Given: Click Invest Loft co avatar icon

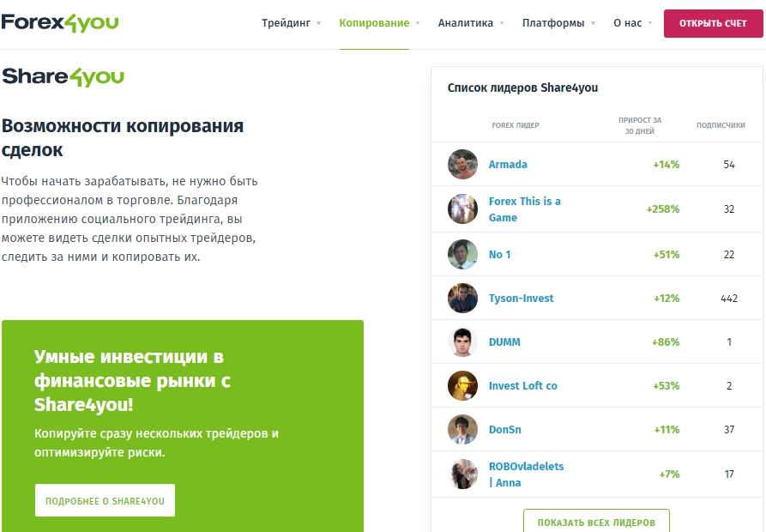Looking at the screenshot, I should click(x=462, y=385).
